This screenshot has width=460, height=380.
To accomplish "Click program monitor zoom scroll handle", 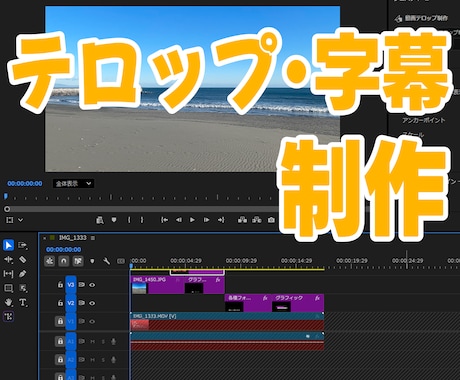I will click(x=7, y=209).
